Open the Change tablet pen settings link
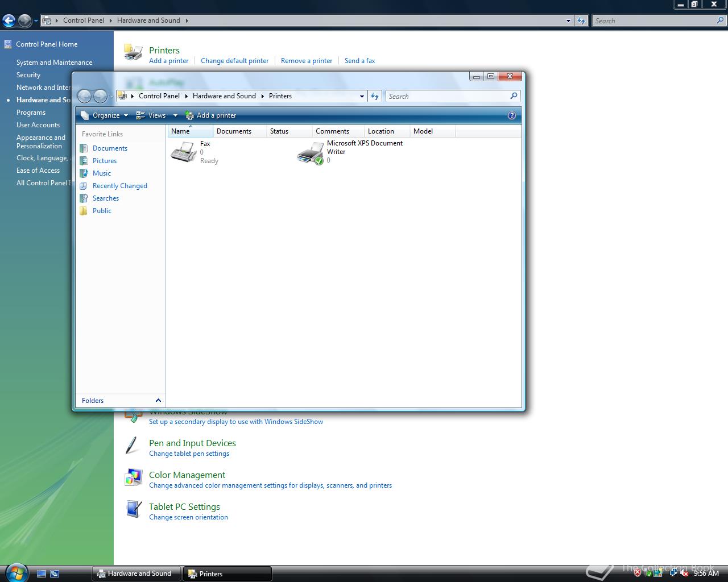This screenshot has width=728, height=582. [x=189, y=454]
